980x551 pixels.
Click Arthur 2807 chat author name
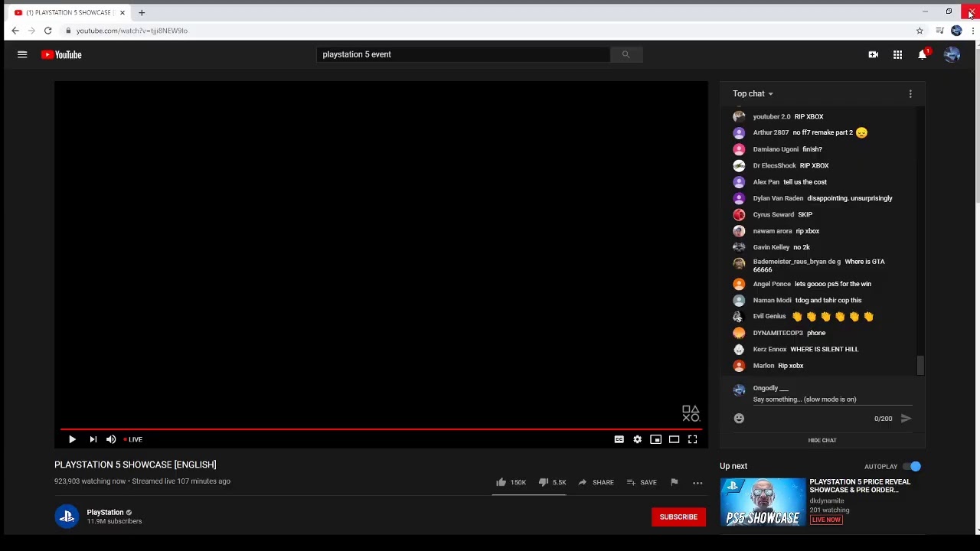[x=770, y=132]
